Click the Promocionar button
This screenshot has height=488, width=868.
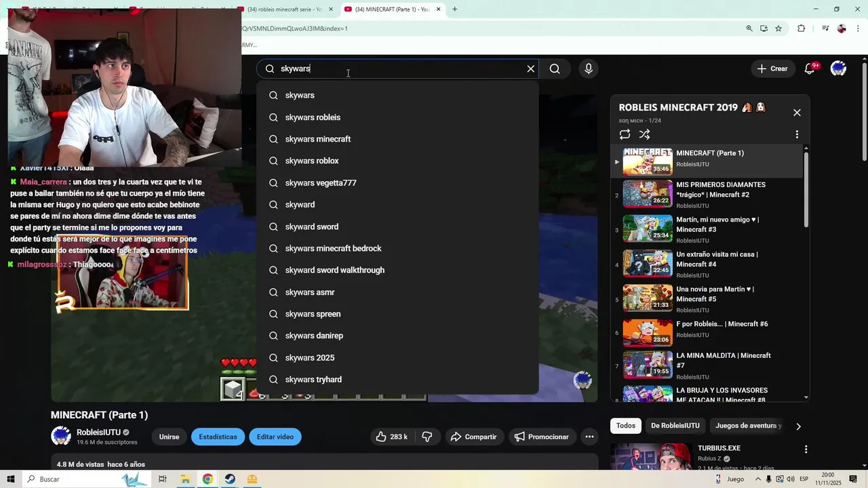click(x=541, y=437)
